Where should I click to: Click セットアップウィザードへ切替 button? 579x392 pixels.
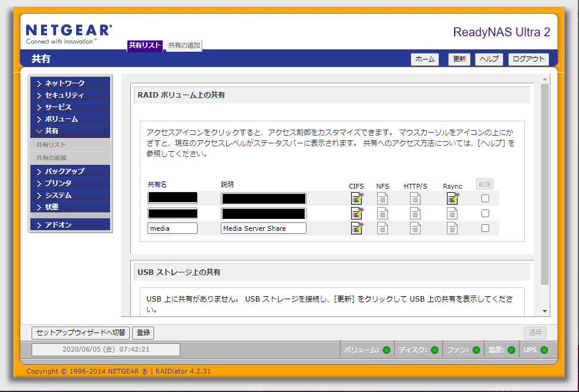pyautogui.click(x=80, y=333)
